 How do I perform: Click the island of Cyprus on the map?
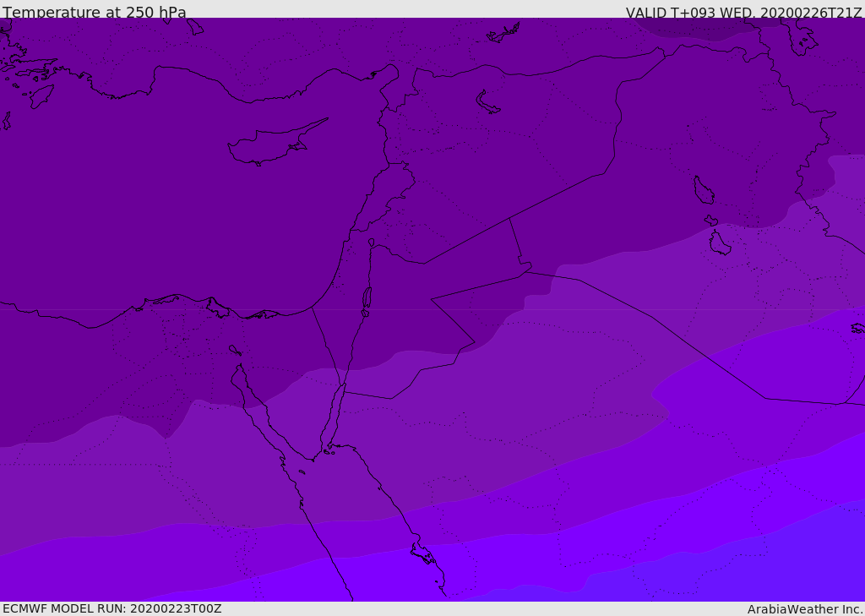coord(276,144)
